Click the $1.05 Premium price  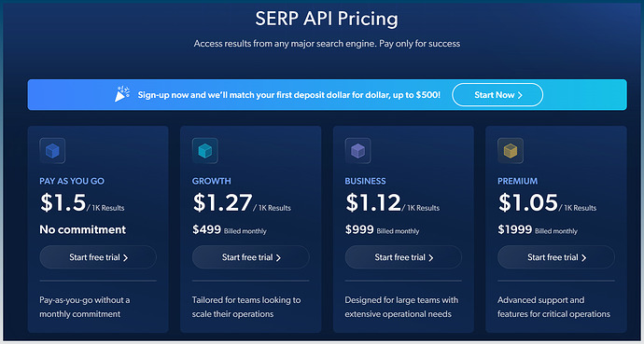pyautogui.click(x=527, y=202)
